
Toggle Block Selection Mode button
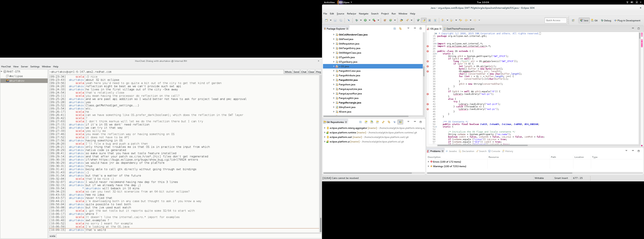[430, 20]
